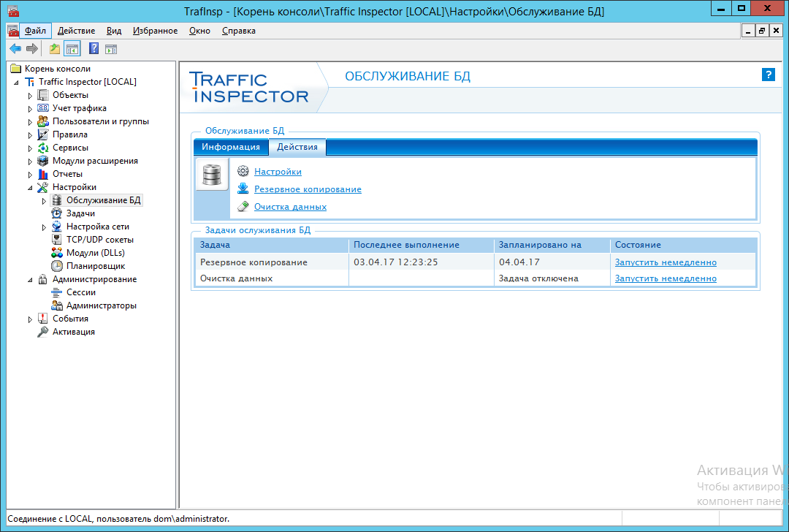Open the Избранное menu
789x532 pixels.
pos(155,31)
